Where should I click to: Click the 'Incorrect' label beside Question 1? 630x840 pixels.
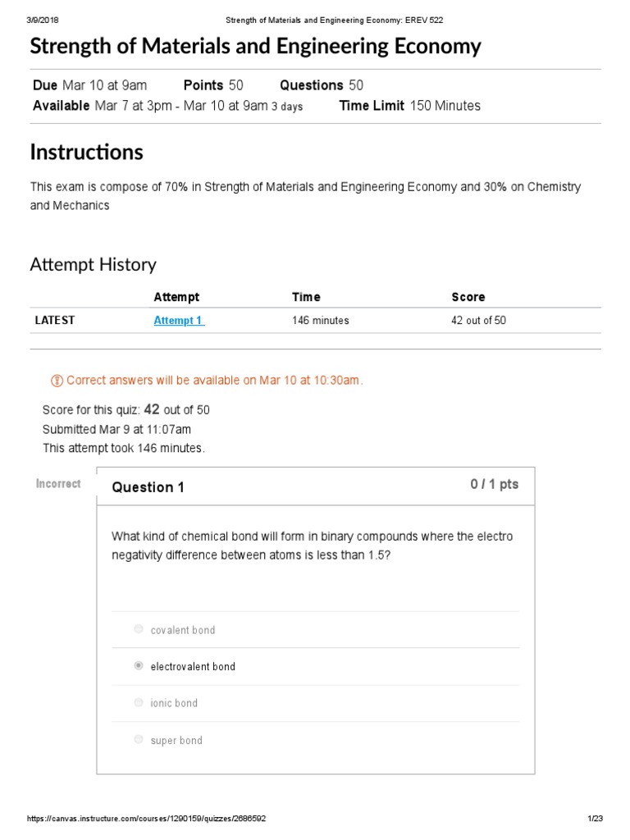click(x=58, y=484)
